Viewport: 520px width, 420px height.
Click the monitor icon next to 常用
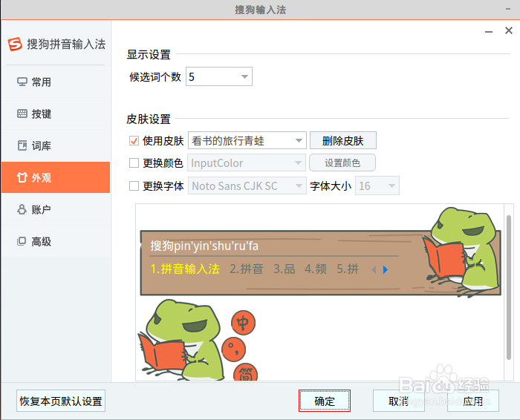22,82
